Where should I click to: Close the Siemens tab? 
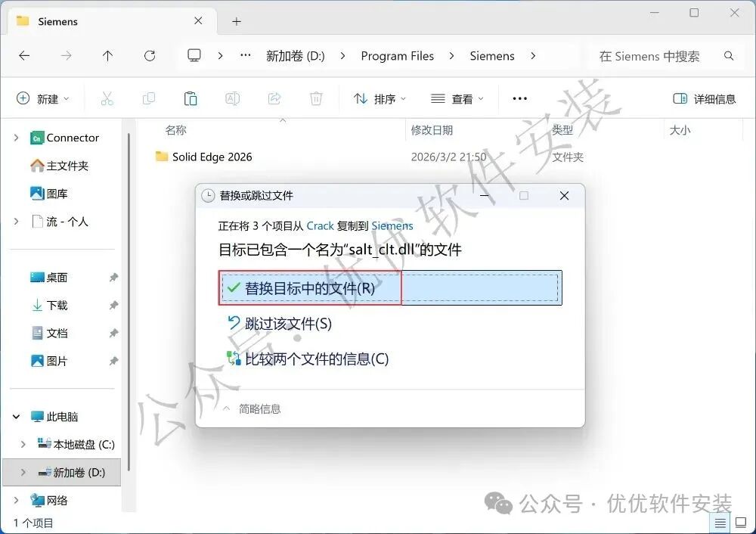tap(198, 20)
